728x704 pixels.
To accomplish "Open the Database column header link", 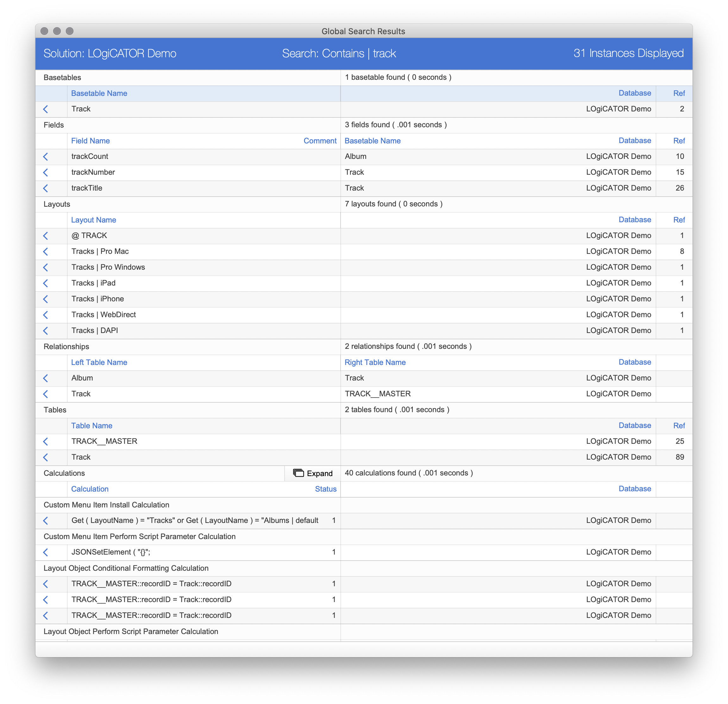I will coord(635,93).
